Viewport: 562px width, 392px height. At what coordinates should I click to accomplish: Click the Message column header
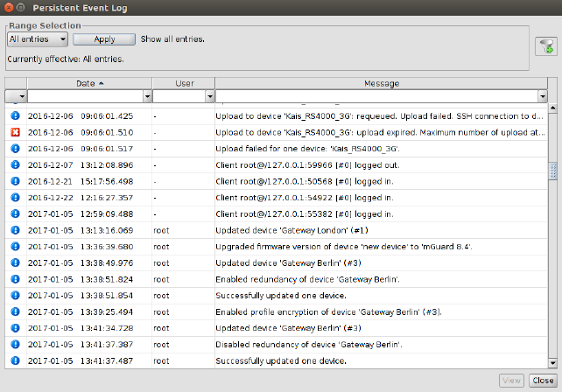[x=381, y=83]
